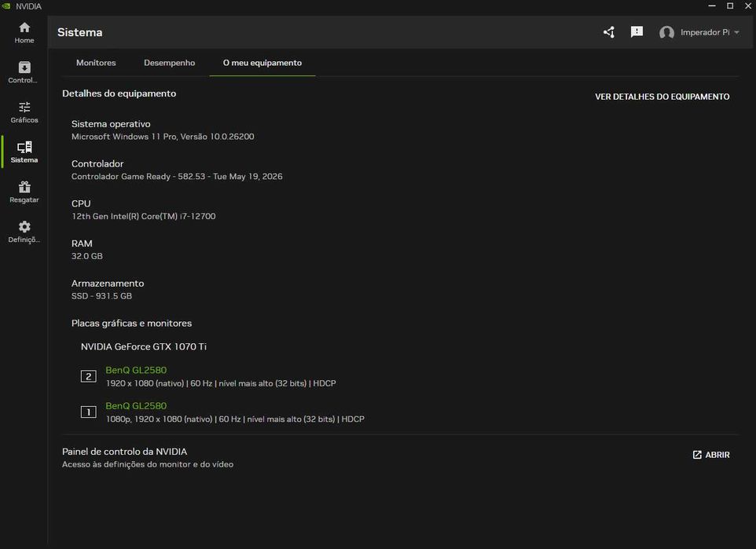
Task: Click the SSD - 931.5 GB value
Action: coord(101,296)
